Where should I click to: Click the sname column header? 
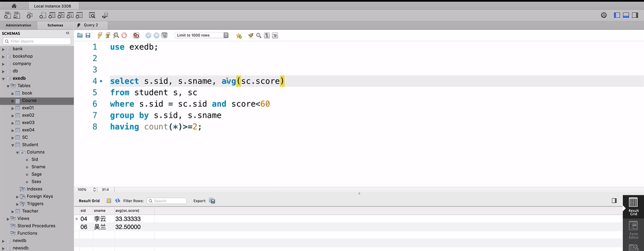pyautogui.click(x=99, y=211)
